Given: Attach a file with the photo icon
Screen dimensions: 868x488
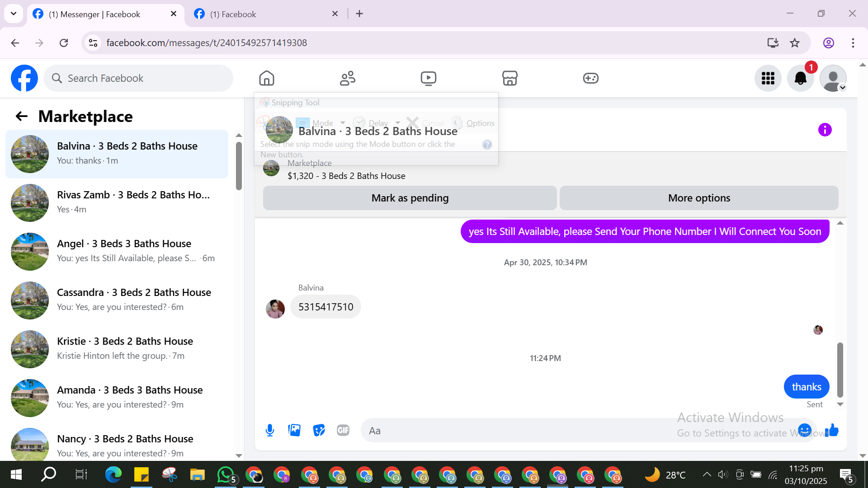Looking at the screenshot, I should (x=294, y=431).
